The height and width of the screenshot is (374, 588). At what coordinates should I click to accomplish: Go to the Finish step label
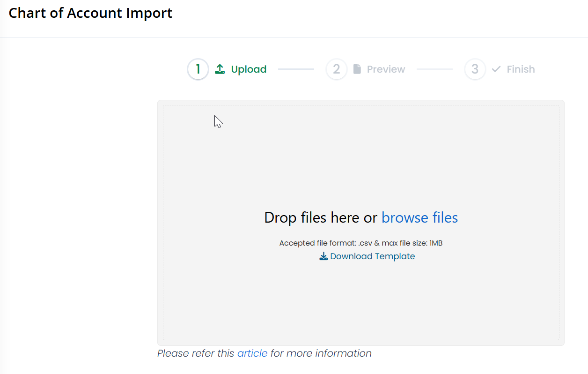(521, 69)
